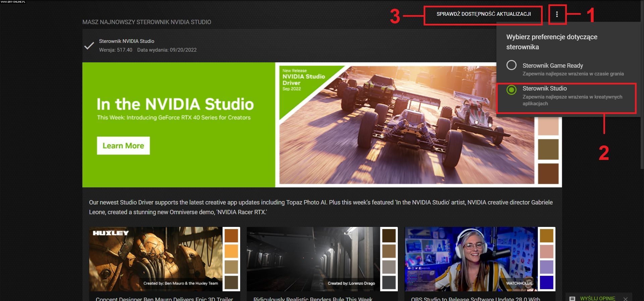644x301 pixels.
Task: Open the dark tunnel render thumbnail by Lorenzo Drago
Action: click(313, 258)
